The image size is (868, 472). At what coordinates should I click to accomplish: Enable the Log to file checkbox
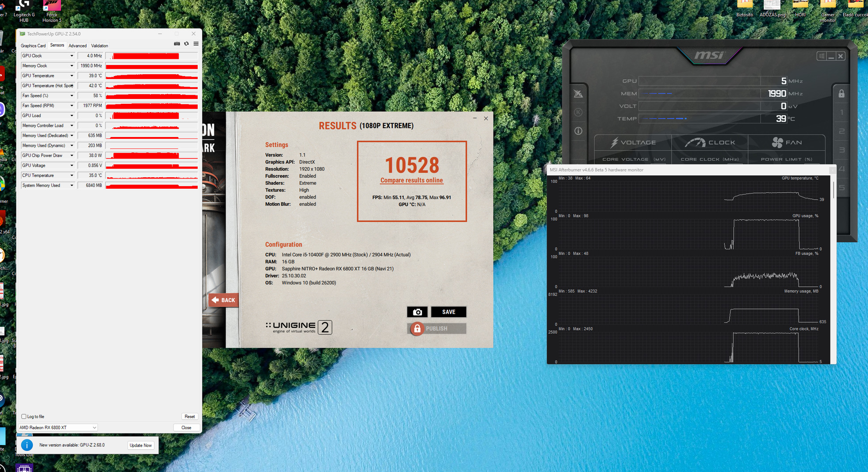(x=24, y=416)
